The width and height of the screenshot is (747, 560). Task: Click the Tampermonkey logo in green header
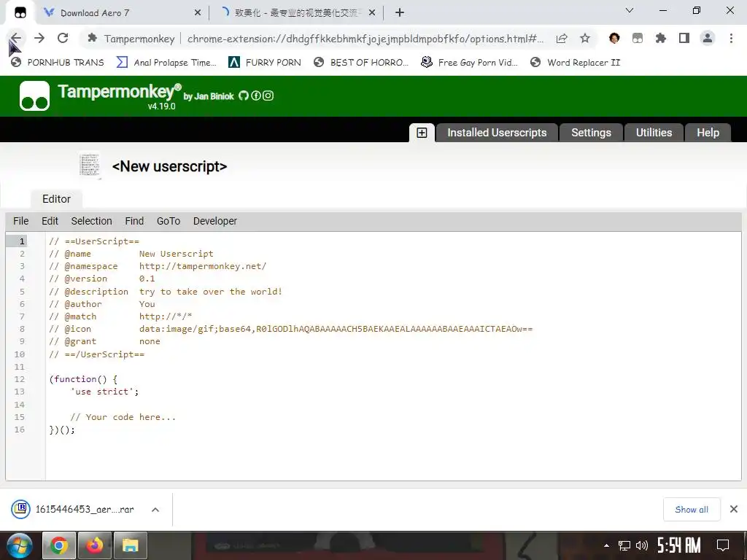click(34, 96)
